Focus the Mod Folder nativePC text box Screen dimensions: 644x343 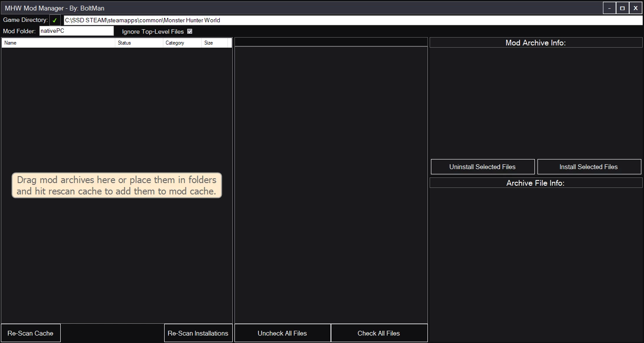[x=76, y=31]
